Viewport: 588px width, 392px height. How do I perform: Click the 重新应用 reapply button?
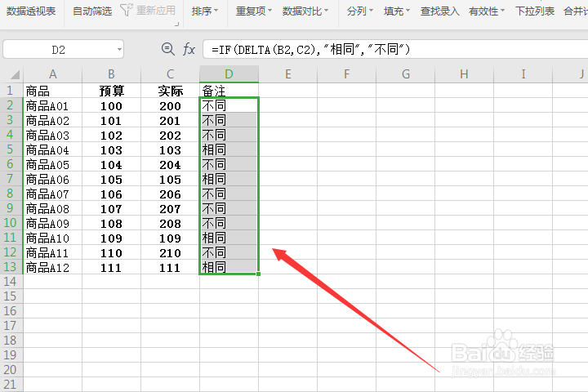point(156,11)
